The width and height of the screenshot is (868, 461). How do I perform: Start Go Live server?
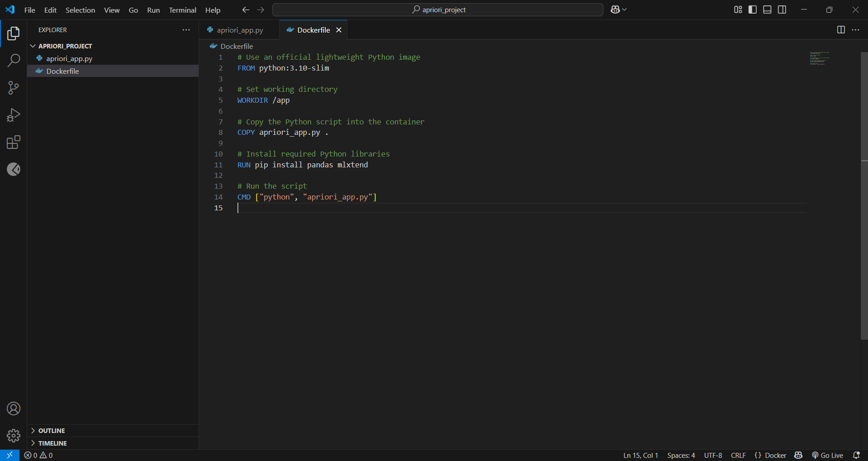click(x=827, y=455)
